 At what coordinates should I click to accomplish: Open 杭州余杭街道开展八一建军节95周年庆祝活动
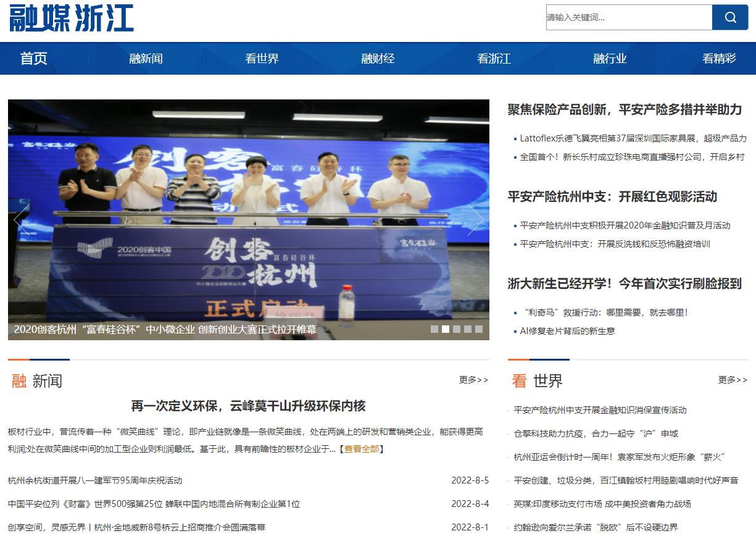[95, 480]
